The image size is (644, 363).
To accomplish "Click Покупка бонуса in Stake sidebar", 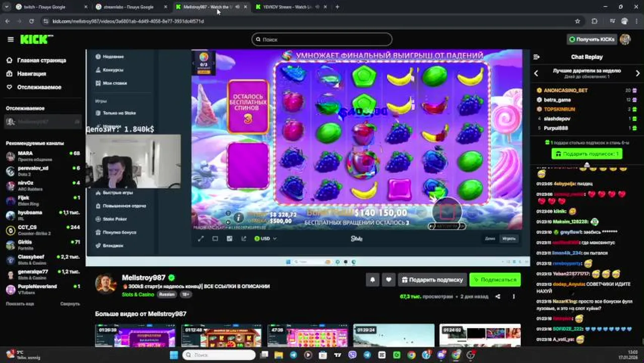I will [115, 232].
